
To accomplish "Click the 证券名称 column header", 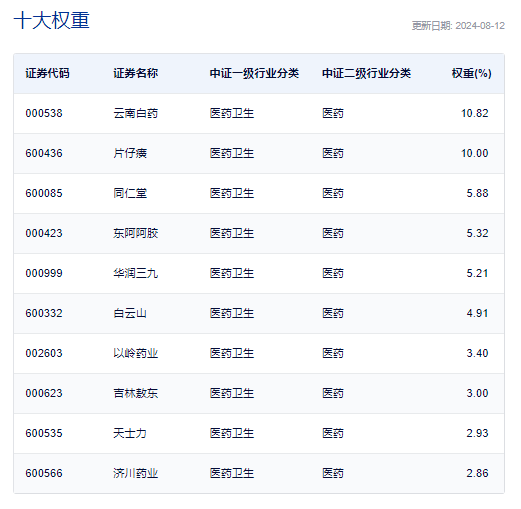I will (135, 73).
